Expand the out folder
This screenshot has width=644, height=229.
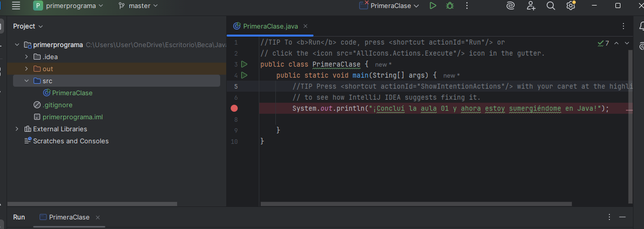27,69
